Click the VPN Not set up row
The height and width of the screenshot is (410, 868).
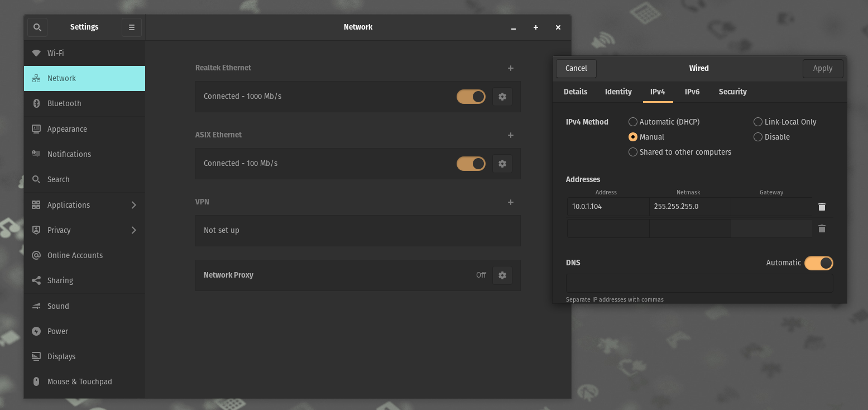click(358, 231)
